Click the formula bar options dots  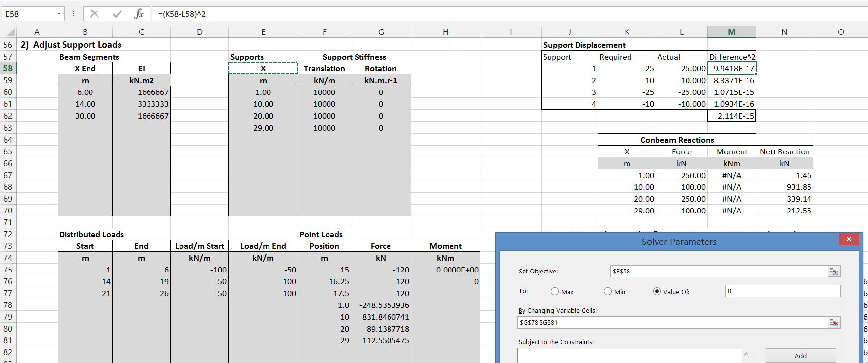point(74,14)
